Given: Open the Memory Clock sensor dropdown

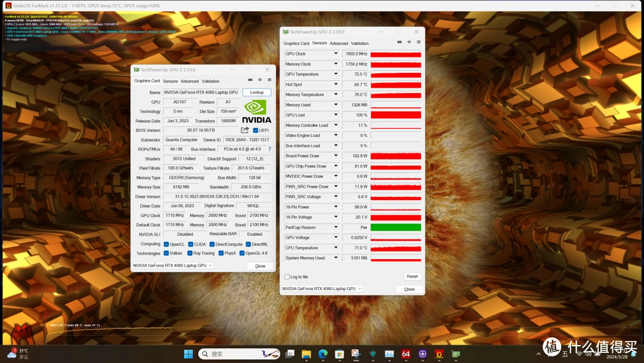Looking at the screenshot, I should (x=336, y=64).
